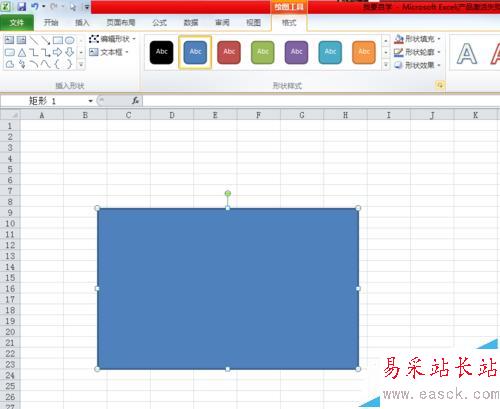Select the Rectangle shape in gallery
The image size is (500, 409).
58,40
